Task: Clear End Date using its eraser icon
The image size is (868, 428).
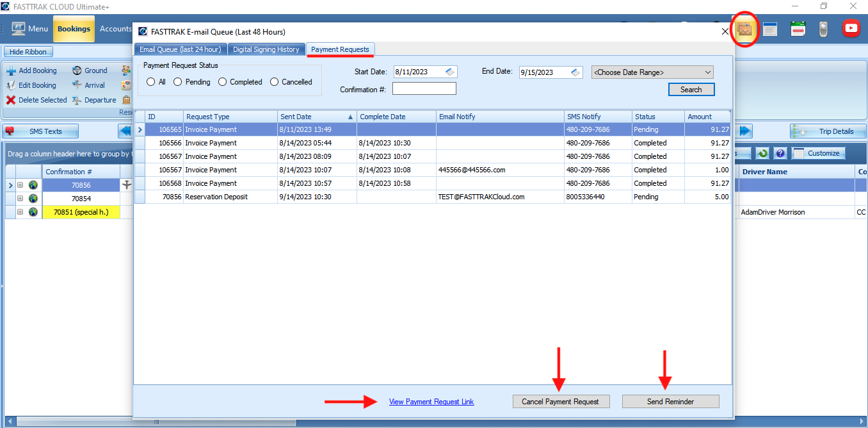Action: (575, 72)
